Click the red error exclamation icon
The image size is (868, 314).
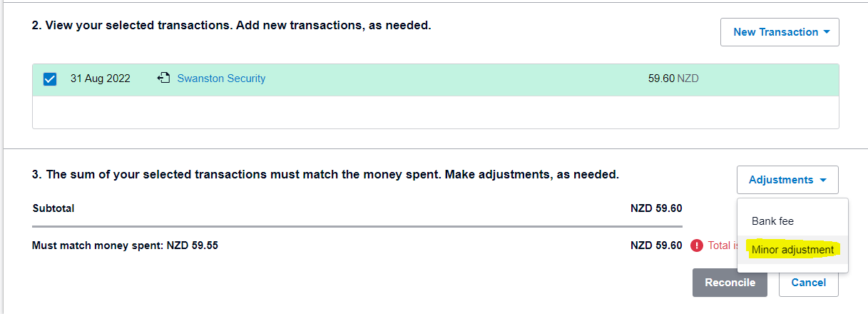697,245
